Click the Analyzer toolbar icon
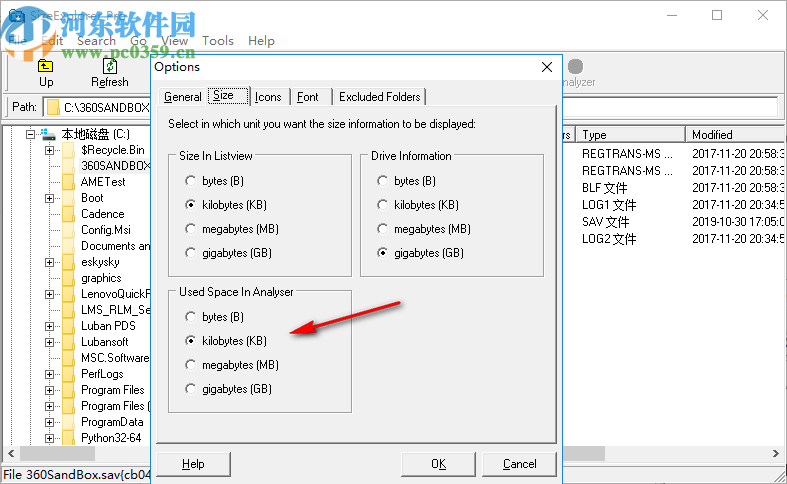 pos(576,66)
